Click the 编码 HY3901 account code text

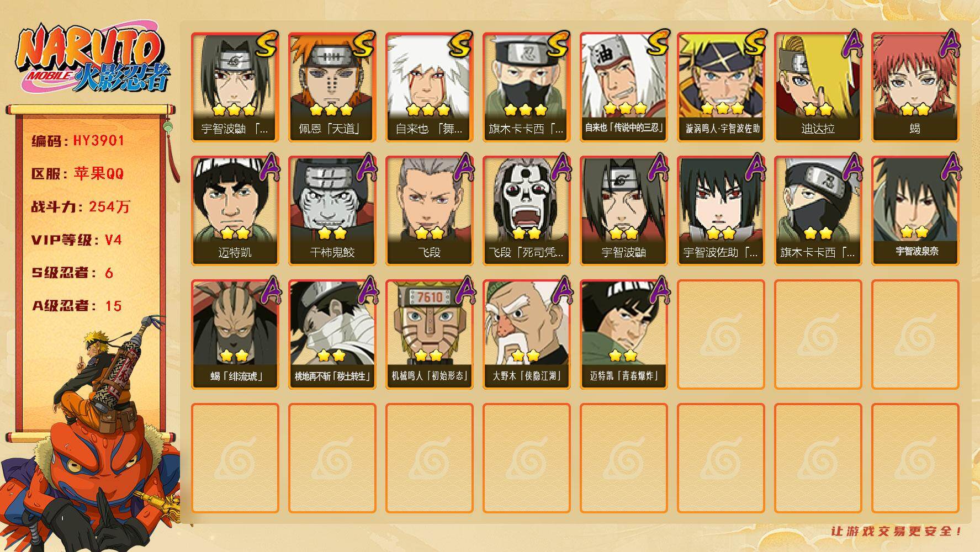(x=78, y=141)
